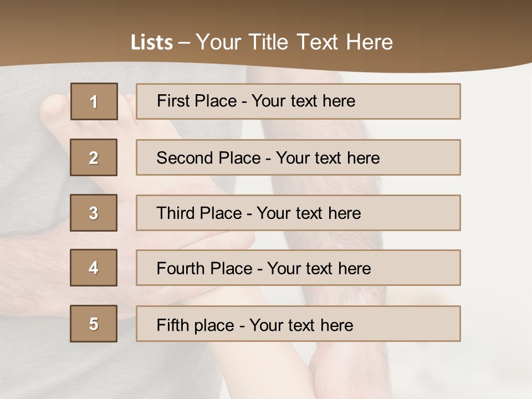
Task: Select the Second Place text bar
Action: 298,157
